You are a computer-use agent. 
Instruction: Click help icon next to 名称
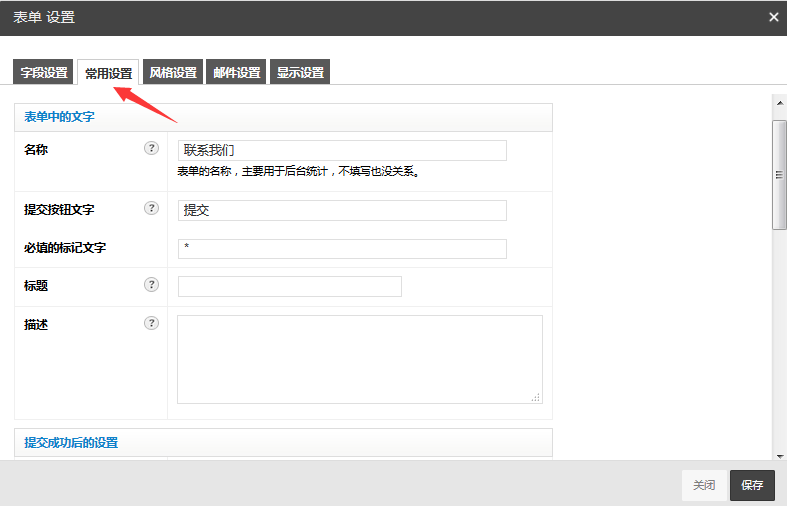point(151,148)
